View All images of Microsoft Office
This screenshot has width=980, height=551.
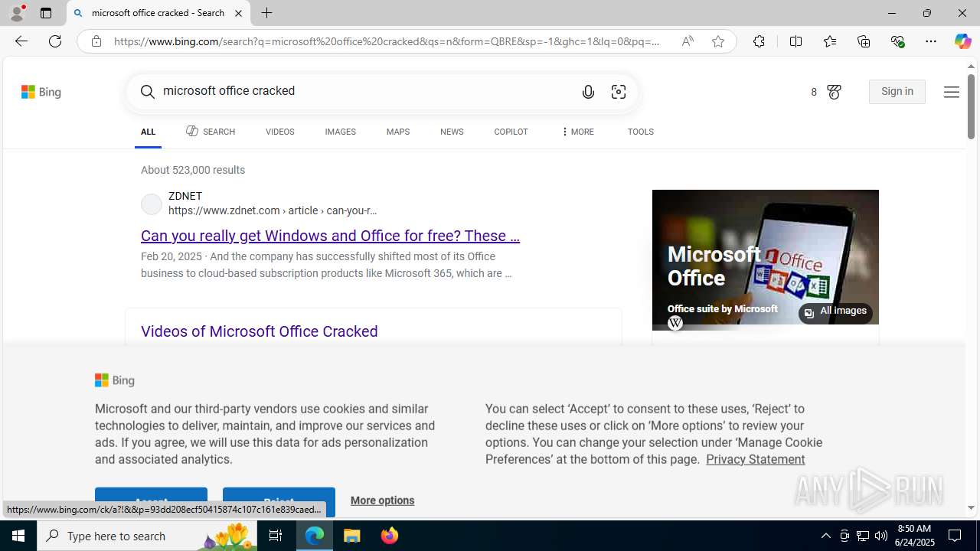click(835, 311)
